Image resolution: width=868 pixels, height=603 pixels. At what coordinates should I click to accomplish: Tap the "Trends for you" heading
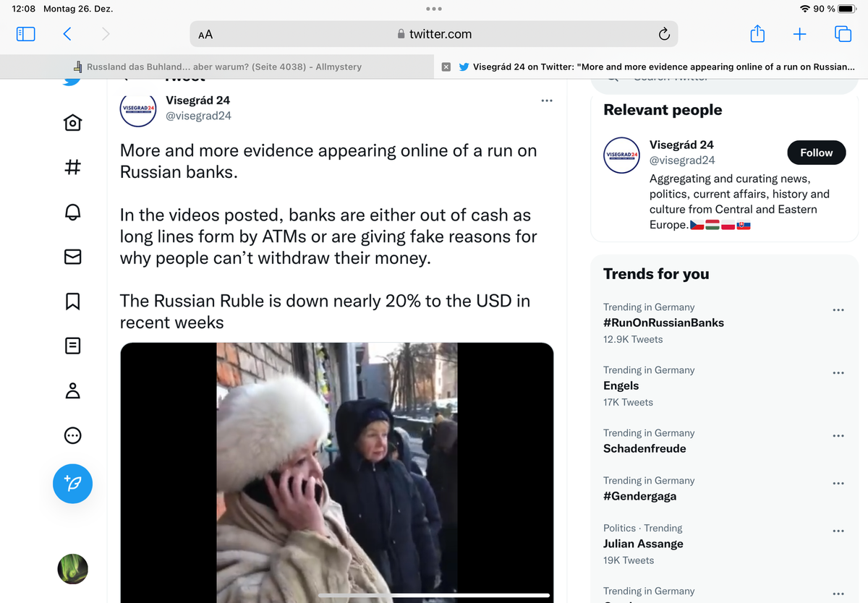click(x=656, y=273)
